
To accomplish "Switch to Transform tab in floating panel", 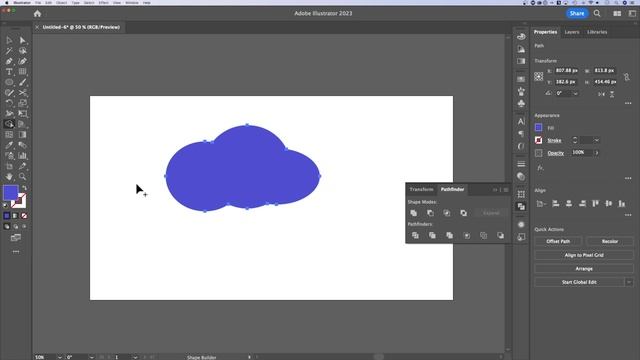I will [421, 189].
